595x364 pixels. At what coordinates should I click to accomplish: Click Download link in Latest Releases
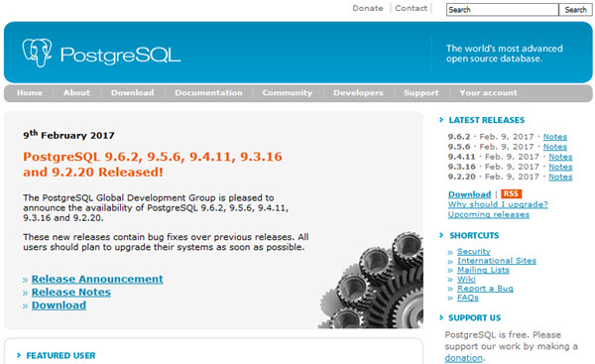point(469,194)
